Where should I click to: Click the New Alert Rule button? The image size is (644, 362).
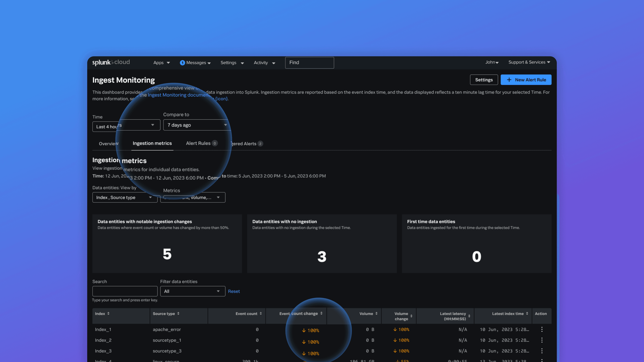[526, 80]
